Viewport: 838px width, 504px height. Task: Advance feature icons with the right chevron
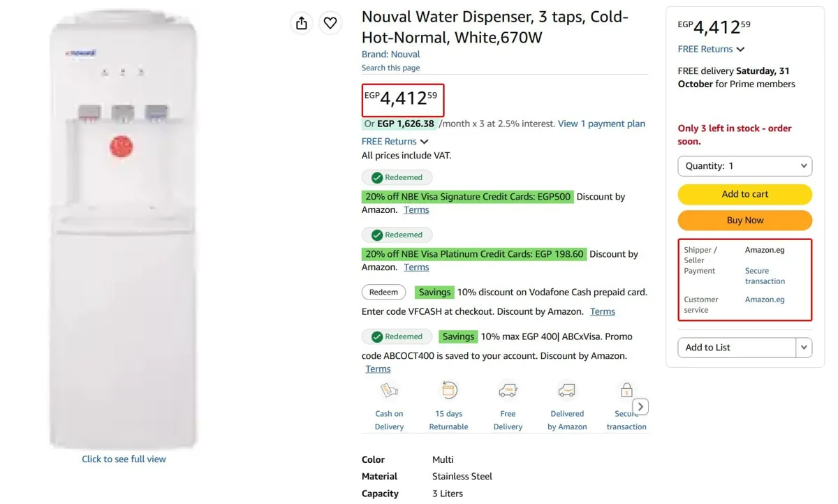640,407
